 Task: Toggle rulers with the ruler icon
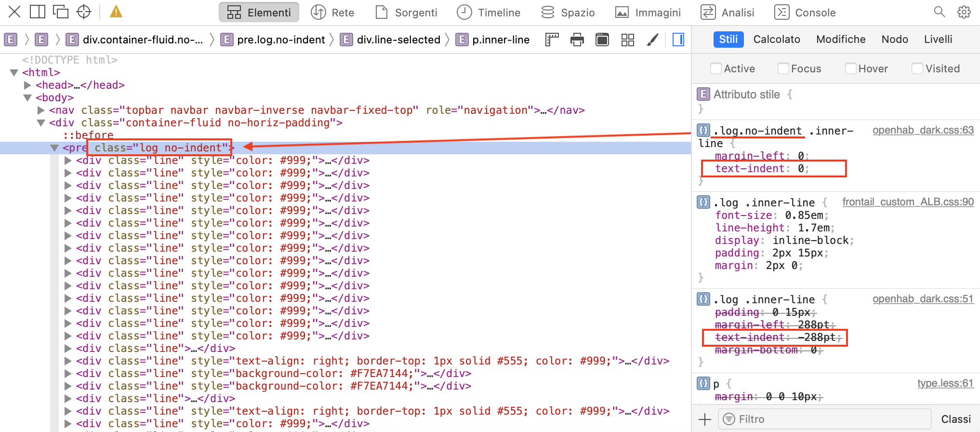click(552, 40)
